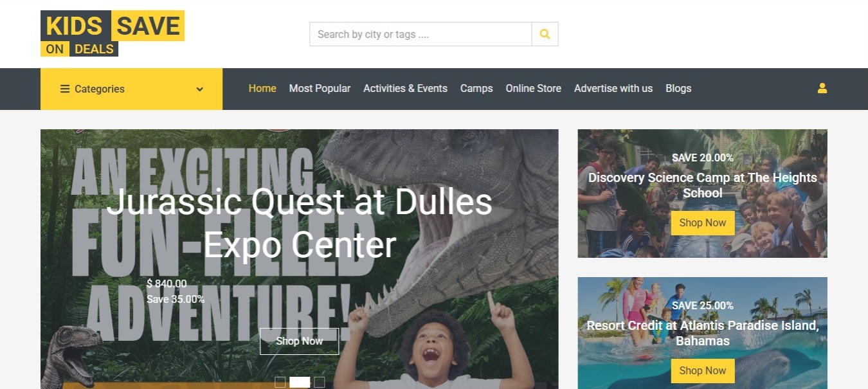Open the user account profile icon
Viewport: 868px width, 389px height.
pyautogui.click(x=822, y=89)
